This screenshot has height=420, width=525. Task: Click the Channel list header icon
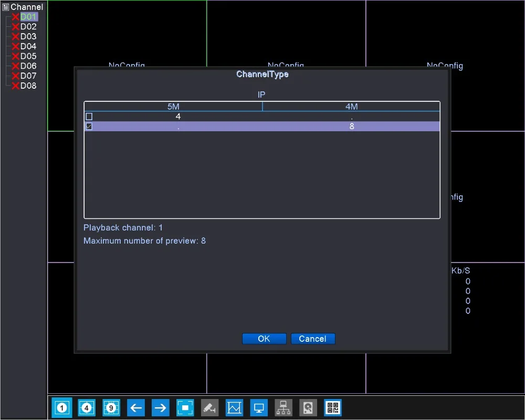click(5, 7)
